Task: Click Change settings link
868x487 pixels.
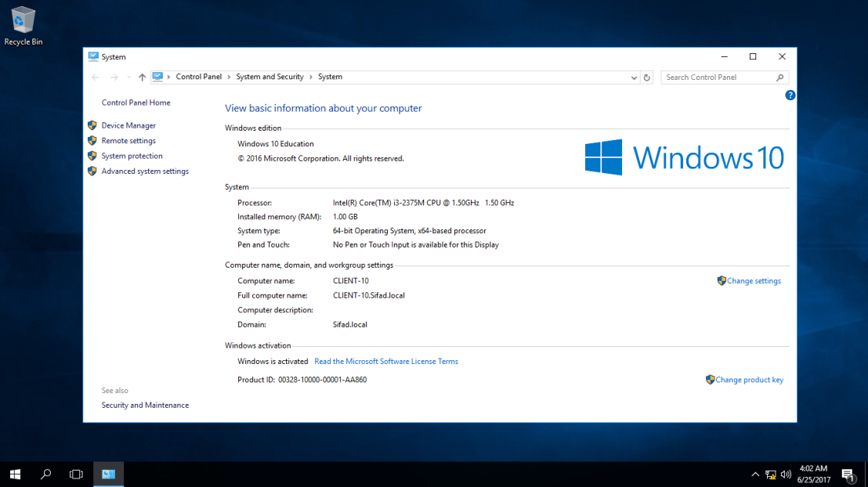Action: point(754,281)
